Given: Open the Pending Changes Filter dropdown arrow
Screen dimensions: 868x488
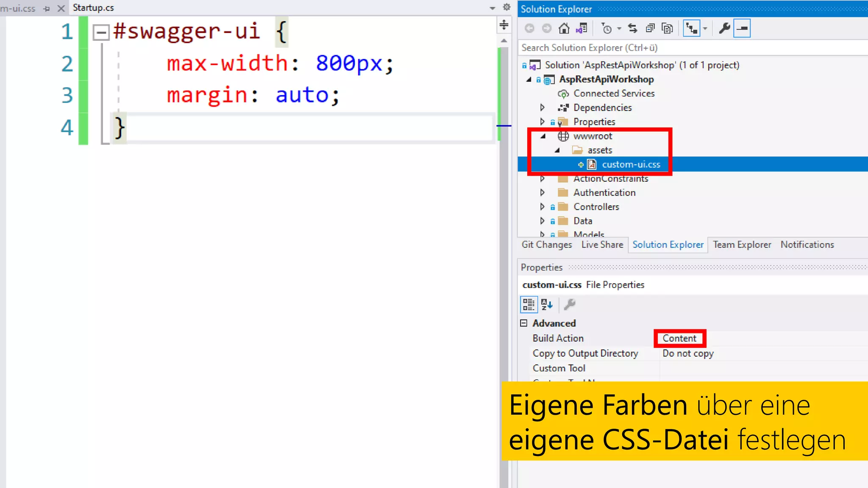Looking at the screenshot, I should (619, 29).
